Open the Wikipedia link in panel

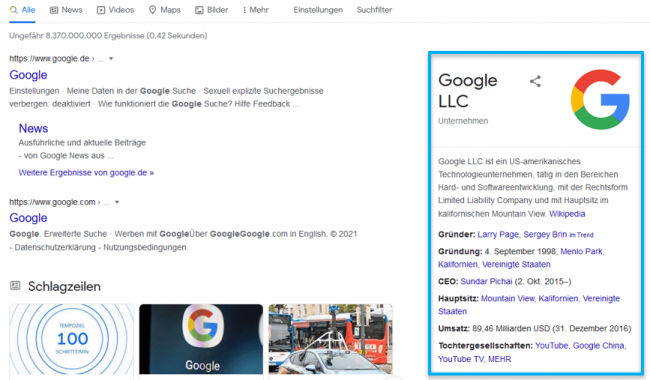pyautogui.click(x=567, y=214)
